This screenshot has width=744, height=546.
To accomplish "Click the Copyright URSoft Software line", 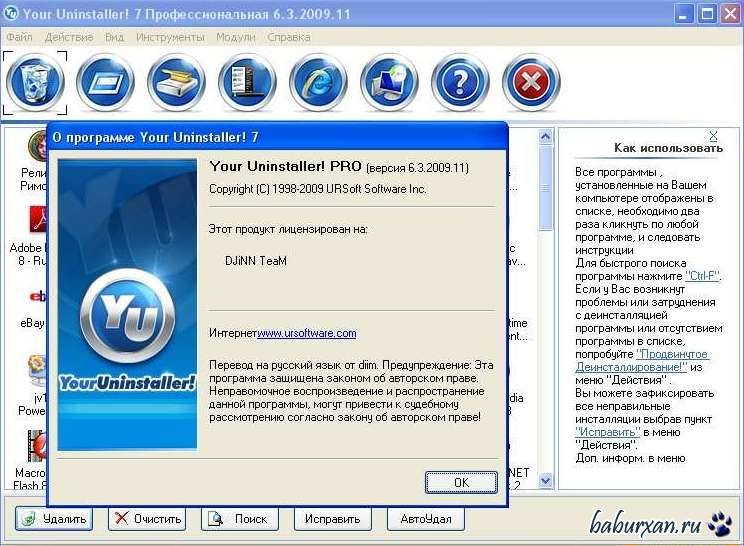I will click(318, 189).
